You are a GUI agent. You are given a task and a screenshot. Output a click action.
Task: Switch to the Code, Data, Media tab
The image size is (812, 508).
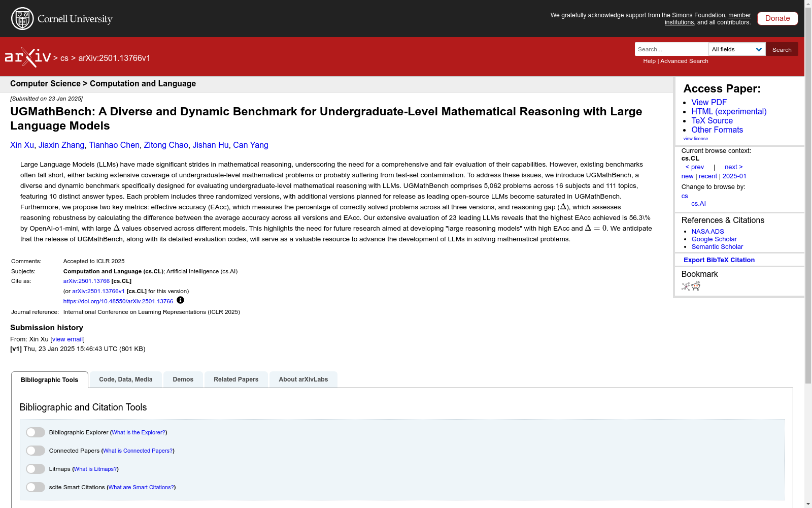[x=126, y=379]
